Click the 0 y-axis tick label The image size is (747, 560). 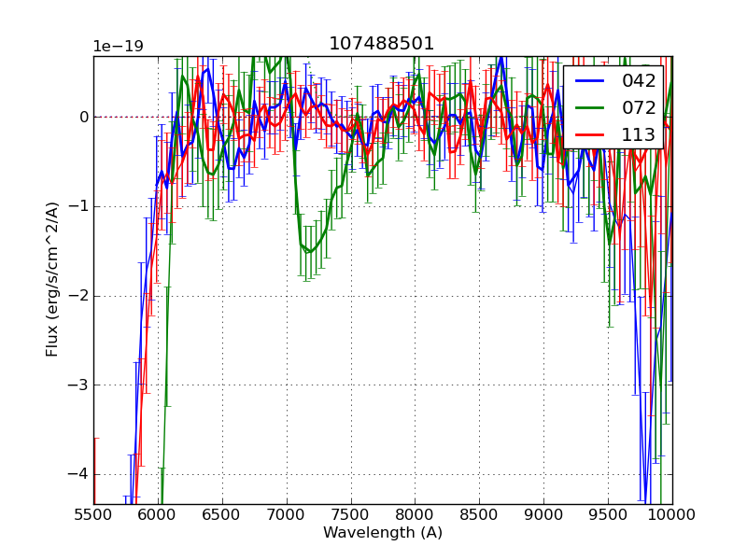(83, 118)
